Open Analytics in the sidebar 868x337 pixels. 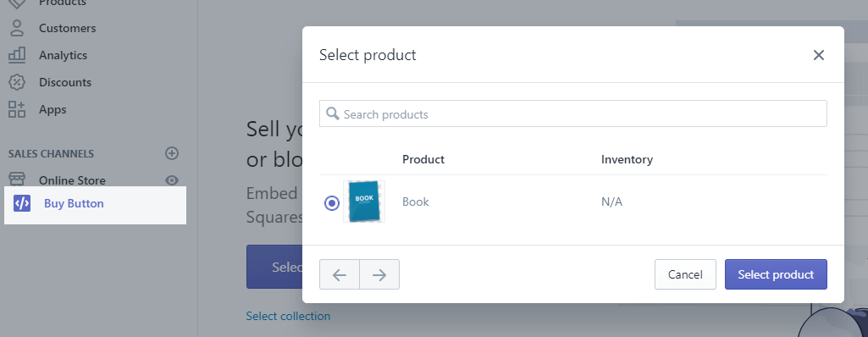point(63,55)
